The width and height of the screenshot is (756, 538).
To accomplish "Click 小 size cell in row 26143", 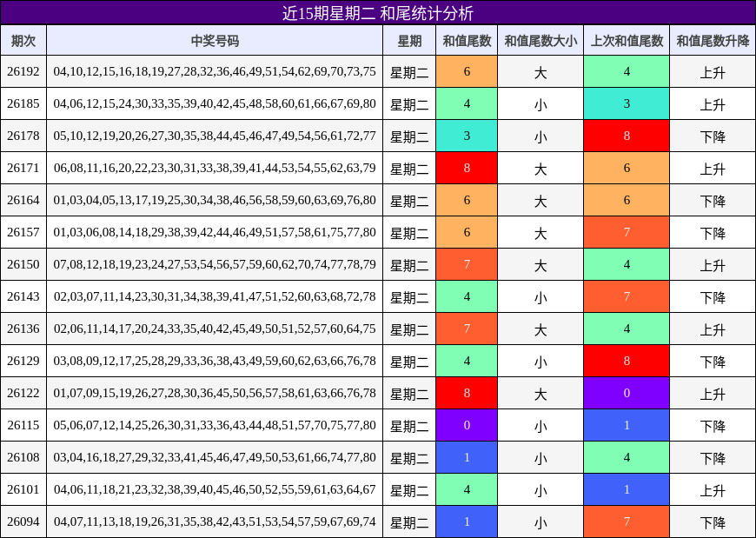I will [x=540, y=296].
